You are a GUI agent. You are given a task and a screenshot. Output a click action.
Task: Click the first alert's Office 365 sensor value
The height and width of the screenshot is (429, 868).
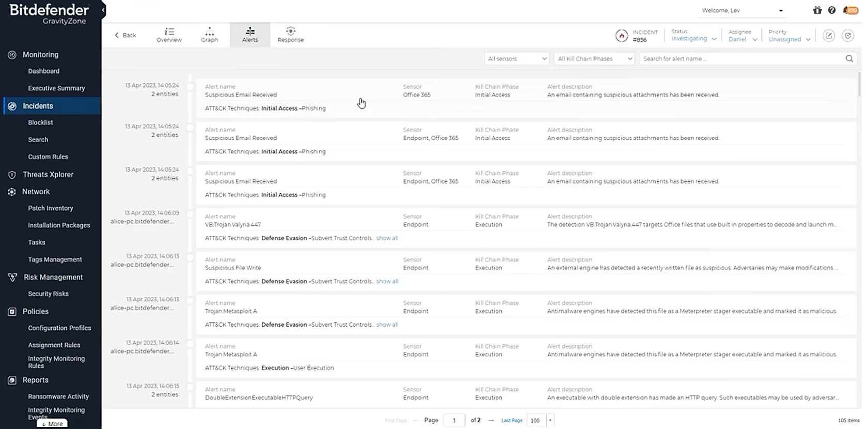pyautogui.click(x=416, y=95)
